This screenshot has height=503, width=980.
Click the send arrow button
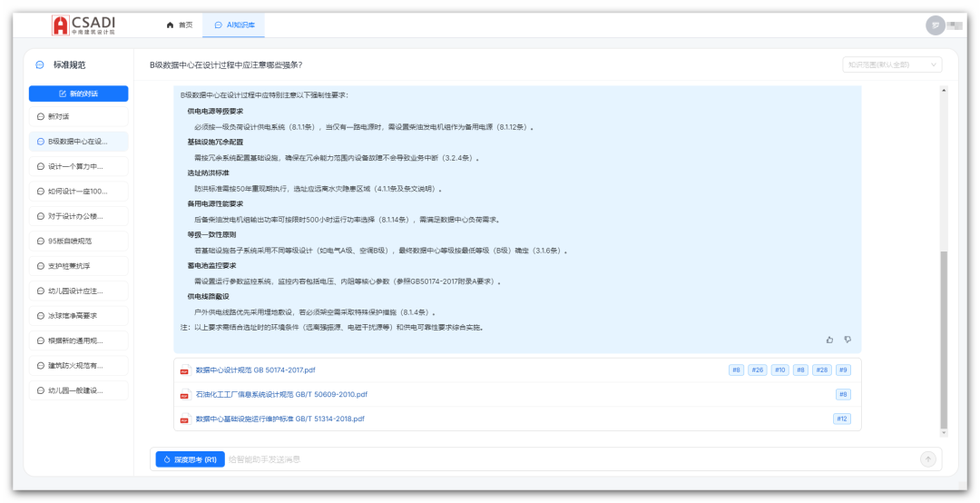click(928, 459)
